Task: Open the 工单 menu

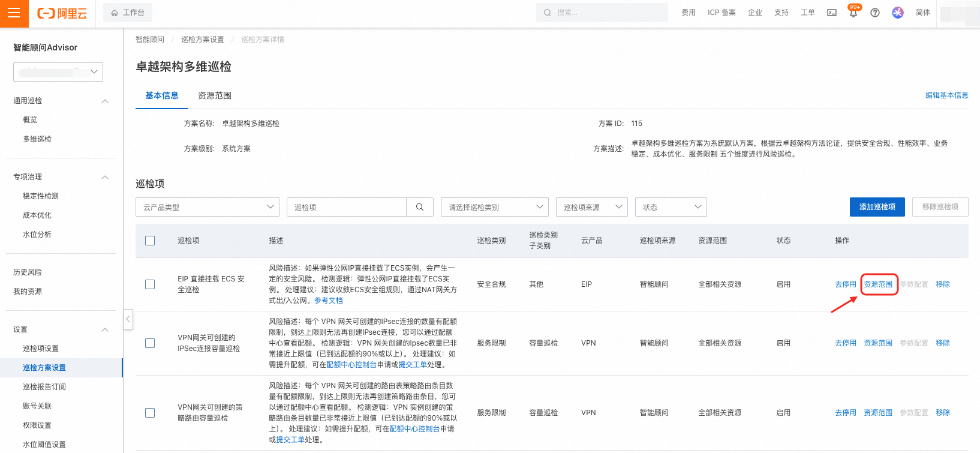Action: coord(808,13)
